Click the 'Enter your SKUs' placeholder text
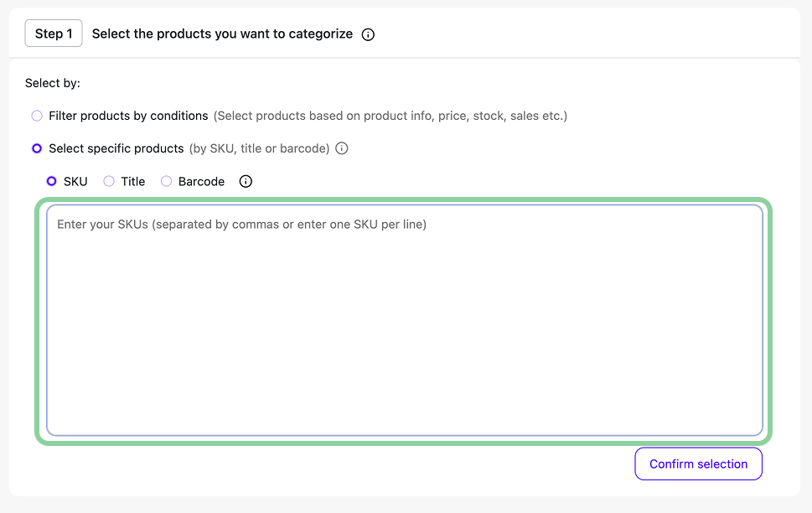The height and width of the screenshot is (513, 812). (242, 225)
